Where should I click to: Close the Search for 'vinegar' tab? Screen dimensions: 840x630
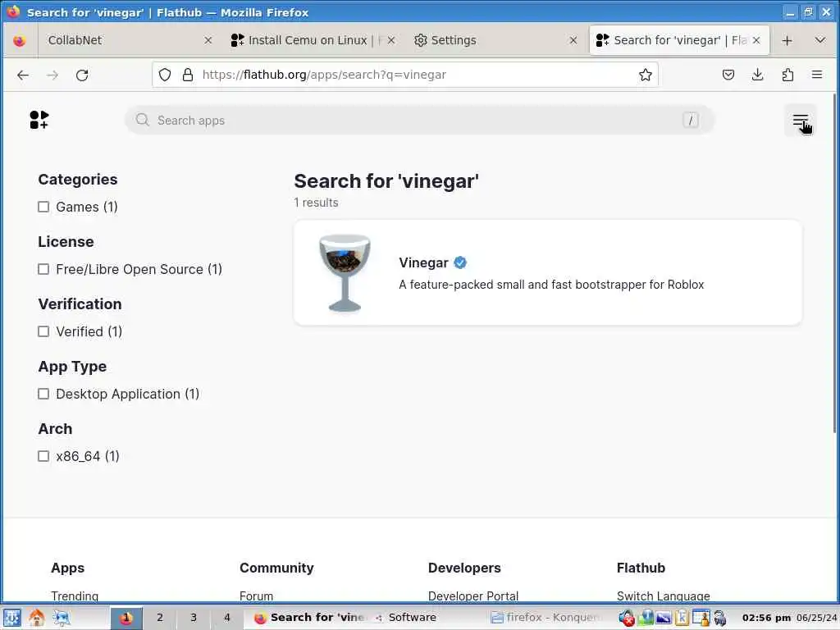coord(756,40)
